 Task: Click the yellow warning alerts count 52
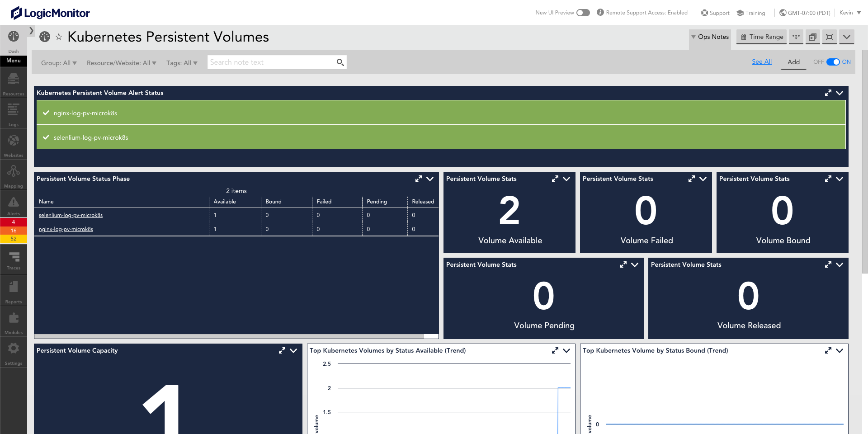tap(14, 239)
